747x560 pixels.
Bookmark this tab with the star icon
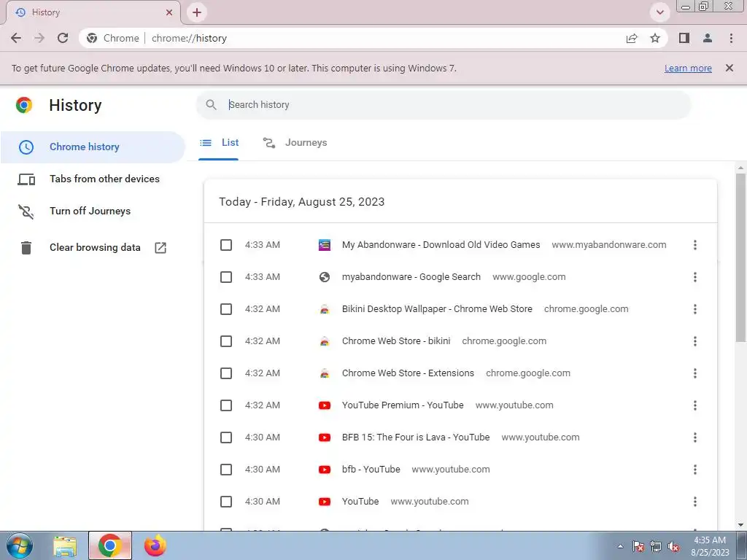point(655,38)
